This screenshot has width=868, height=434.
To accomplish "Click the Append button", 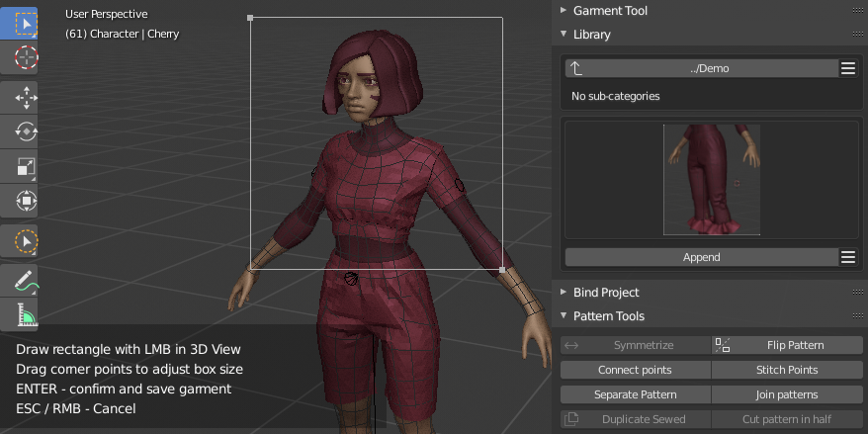I will [701, 257].
